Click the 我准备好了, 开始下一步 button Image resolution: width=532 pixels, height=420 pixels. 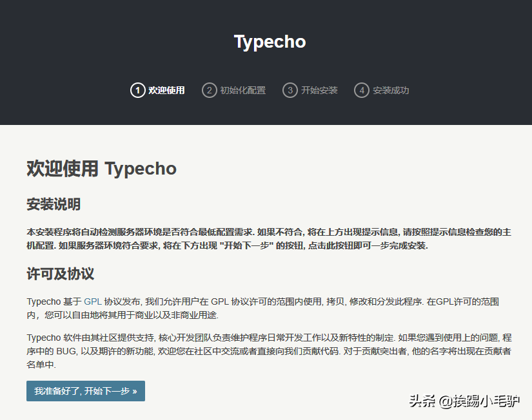click(x=86, y=391)
